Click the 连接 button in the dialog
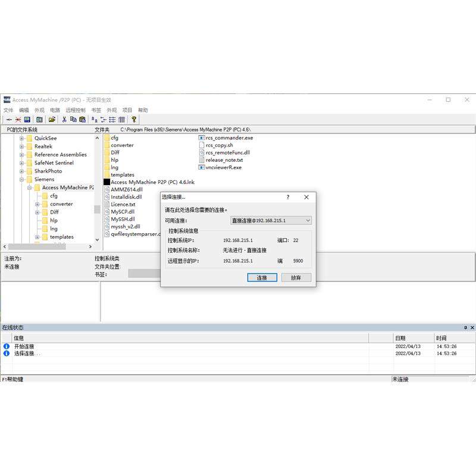Image resolution: width=476 pixels, height=476 pixels. pos(262,277)
